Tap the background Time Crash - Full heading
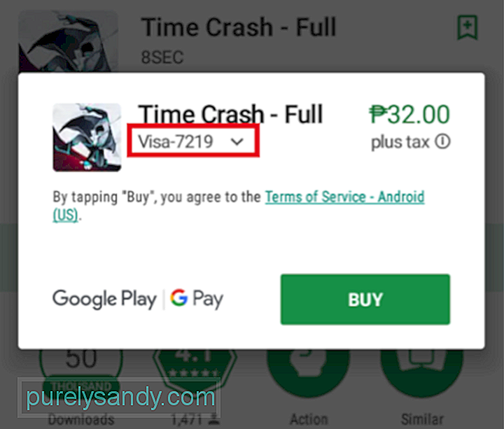Image resolution: width=504 pixels, height=429 pixels. (239, 27)
